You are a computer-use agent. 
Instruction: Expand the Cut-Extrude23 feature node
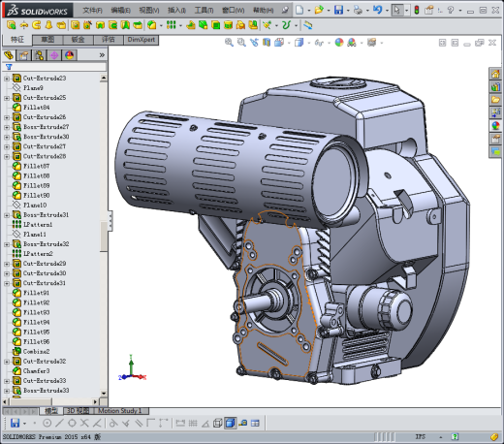pos(7,79)
